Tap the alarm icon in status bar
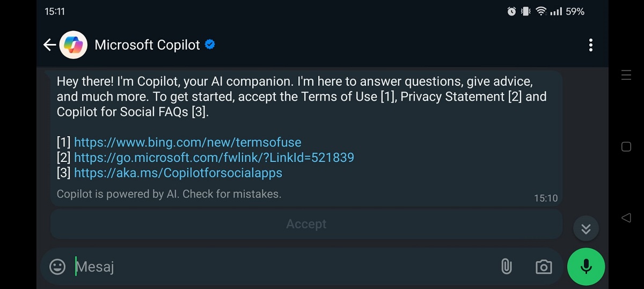Screen dimensions: 644x289 point(511,11)
